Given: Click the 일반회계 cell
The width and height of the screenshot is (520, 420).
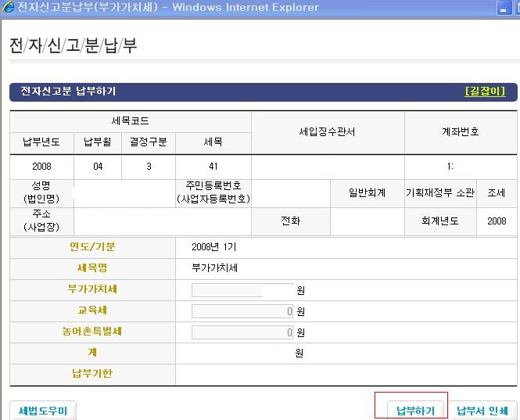Looking at the screenshot, I should (x=367, y=192).
